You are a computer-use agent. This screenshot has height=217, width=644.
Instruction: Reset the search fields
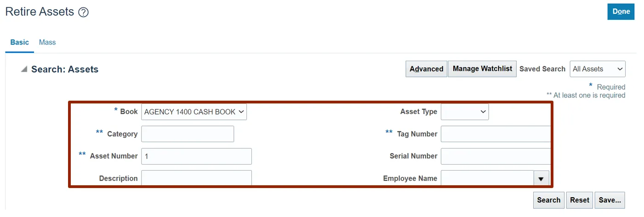pyautogui.click(x=579, y=200)
